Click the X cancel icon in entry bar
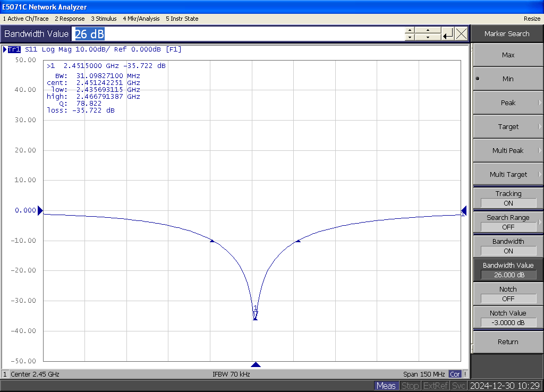The image size is (544, 392). tap(462, 34)
